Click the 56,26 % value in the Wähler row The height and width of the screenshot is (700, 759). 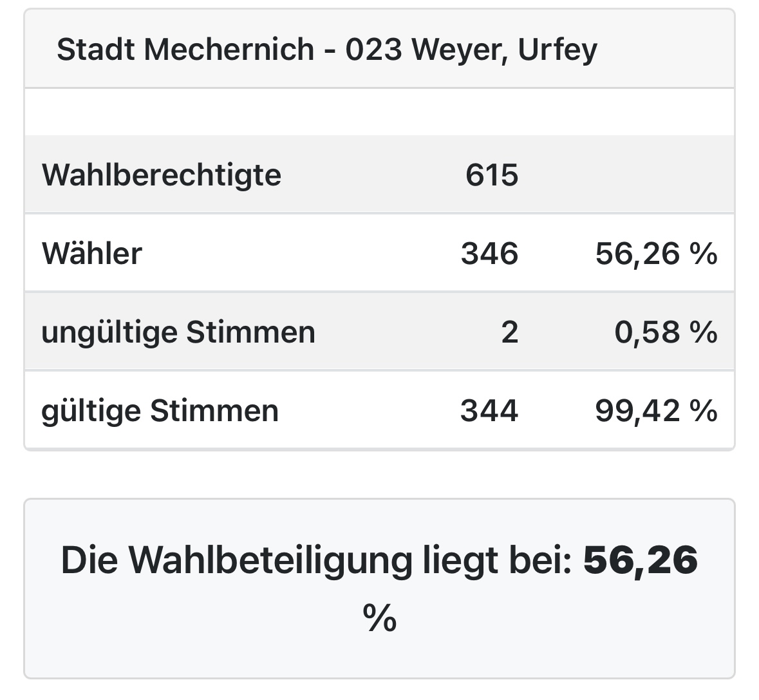pyautogui.click(x=655, y=254)
